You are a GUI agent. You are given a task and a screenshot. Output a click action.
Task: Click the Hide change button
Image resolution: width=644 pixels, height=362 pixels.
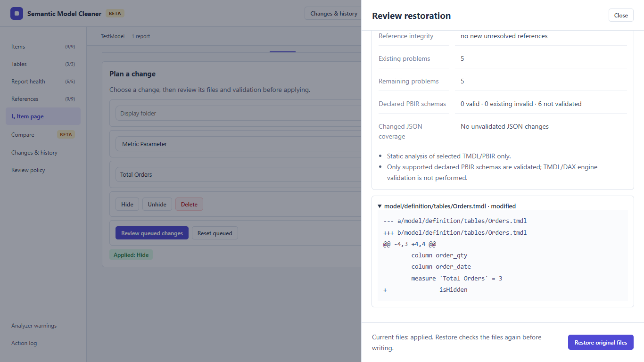127,205
